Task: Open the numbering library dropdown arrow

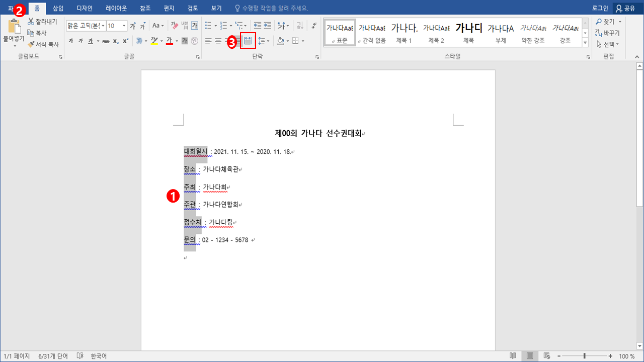Action: point(231,26)
